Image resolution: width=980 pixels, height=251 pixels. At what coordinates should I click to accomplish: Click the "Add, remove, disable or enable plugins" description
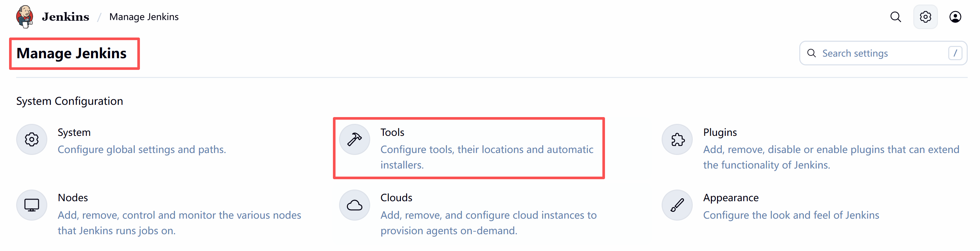coord(831,157)
